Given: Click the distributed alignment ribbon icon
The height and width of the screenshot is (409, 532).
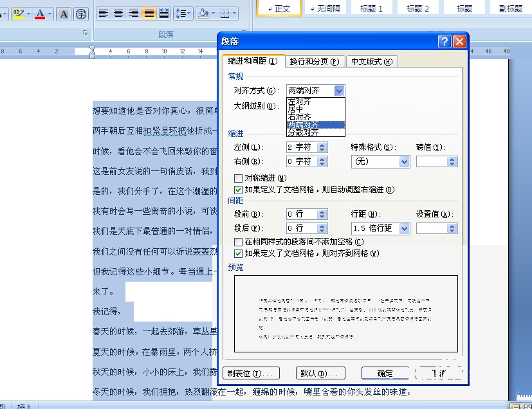Looking at the screenshot, I should pyautogui.click(x=164, y=14).
